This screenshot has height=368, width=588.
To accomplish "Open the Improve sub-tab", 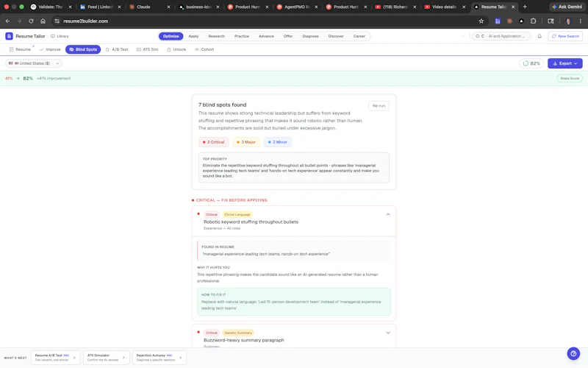I will point(50,49).
